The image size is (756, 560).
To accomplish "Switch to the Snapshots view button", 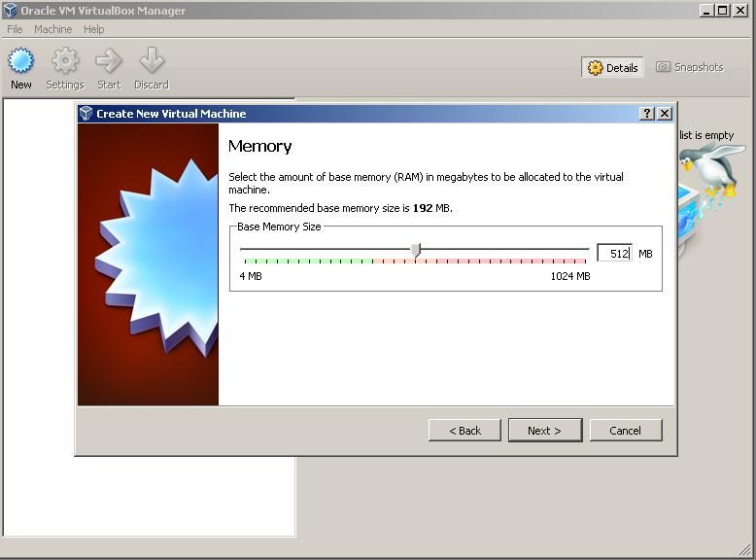I will (690, 67).
